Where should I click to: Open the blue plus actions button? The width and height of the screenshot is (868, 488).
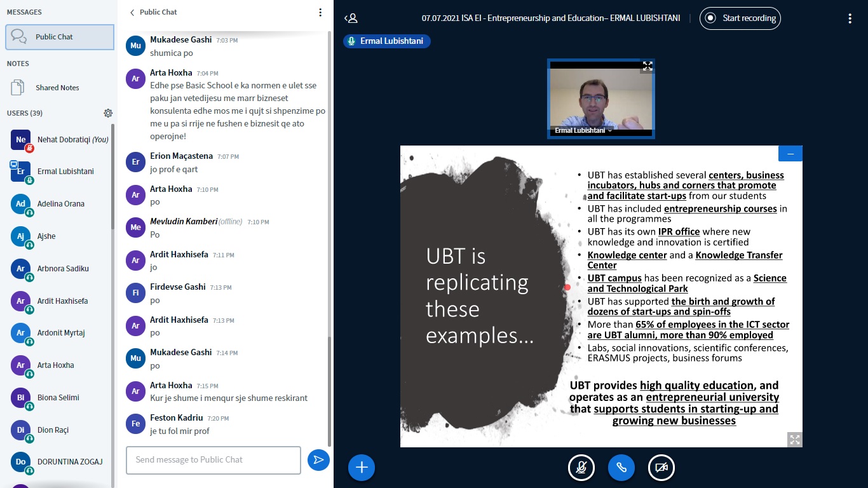pyautogui.click(x=362, y=468)
